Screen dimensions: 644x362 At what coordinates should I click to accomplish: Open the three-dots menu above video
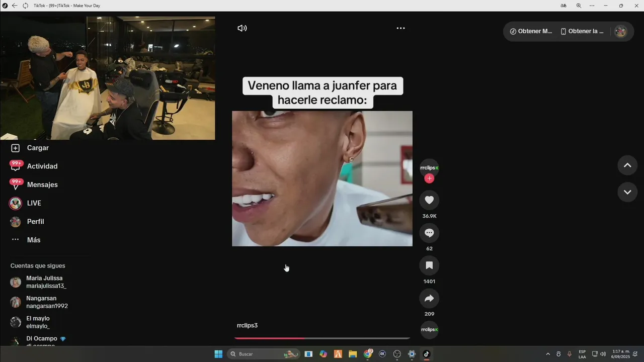click(400, 28)
